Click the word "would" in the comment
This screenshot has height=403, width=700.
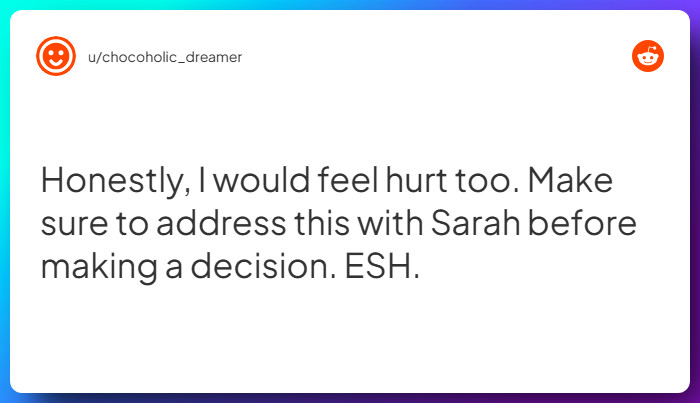(x=261, y=180)
